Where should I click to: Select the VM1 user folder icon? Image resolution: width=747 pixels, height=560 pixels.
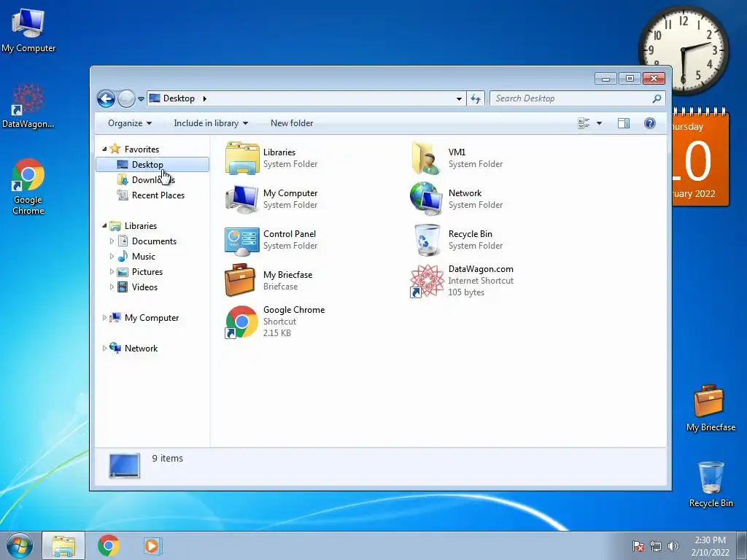pyautogui.click(x=427, y=158)
